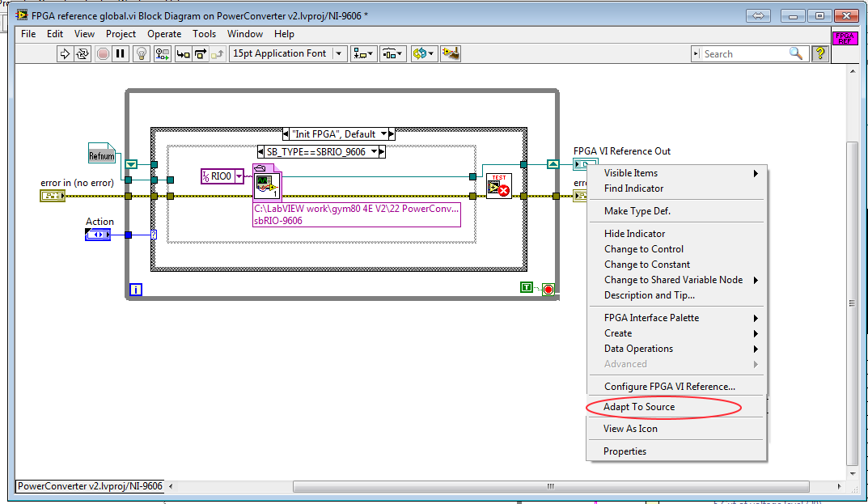Screen dimensions: 868x504
Task: Open context help question mark button
Action: [820, 54]
